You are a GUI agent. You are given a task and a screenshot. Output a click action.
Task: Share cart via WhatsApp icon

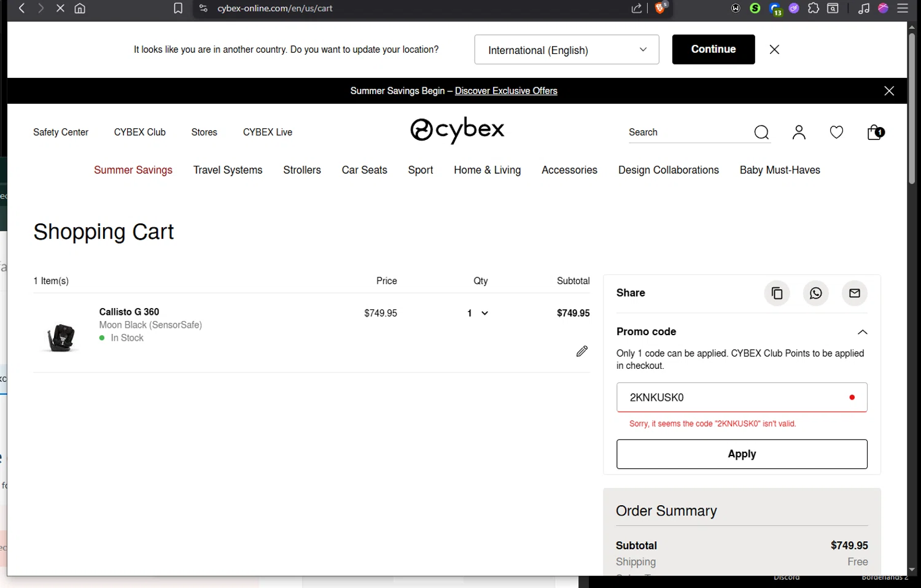[x=816, y=293]
